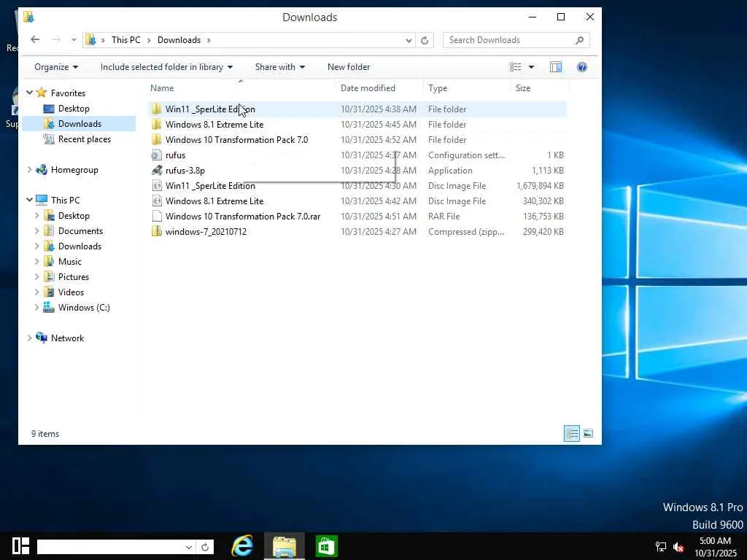Click the Help question mark icon
This screenshot has height=560, width=747.
(x=581, y=67)
